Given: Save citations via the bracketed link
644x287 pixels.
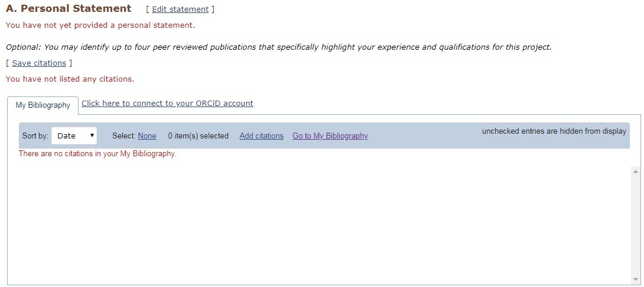Looking at the screenshot, I should point(39,63).
